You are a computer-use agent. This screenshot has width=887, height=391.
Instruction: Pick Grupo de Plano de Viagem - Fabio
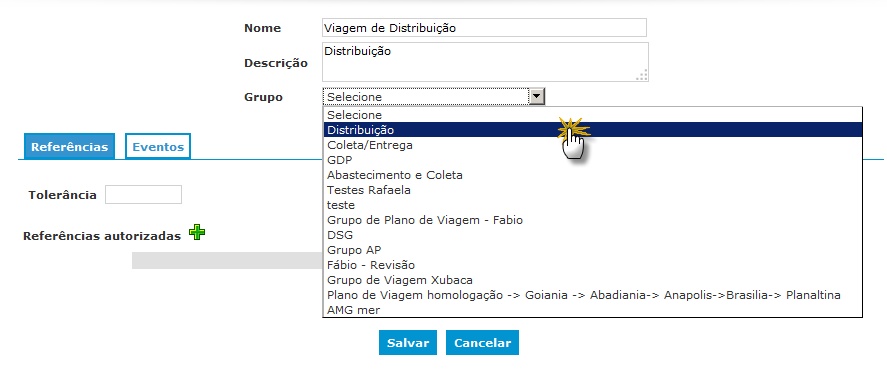point(592,220)
